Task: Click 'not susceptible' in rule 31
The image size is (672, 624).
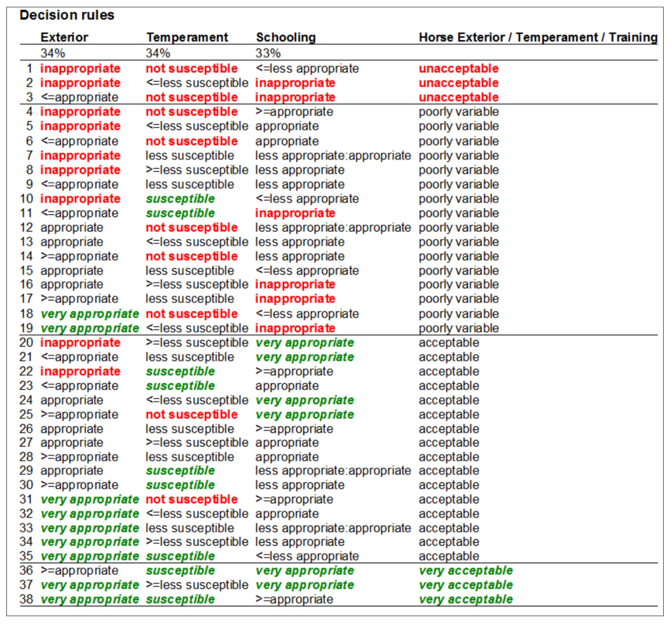Action: tap(192, 499)
